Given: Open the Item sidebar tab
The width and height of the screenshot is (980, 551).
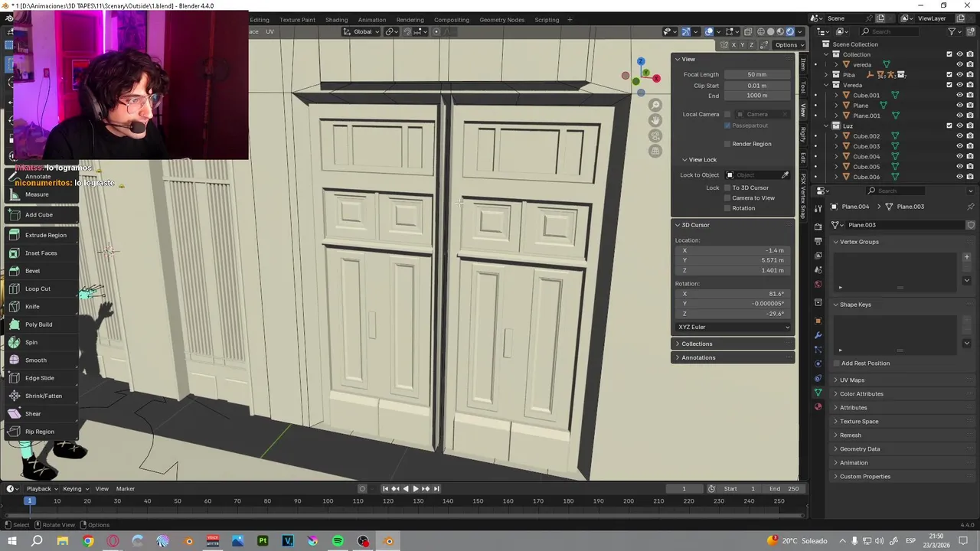Looking at the screenshot, I should 802,64.
